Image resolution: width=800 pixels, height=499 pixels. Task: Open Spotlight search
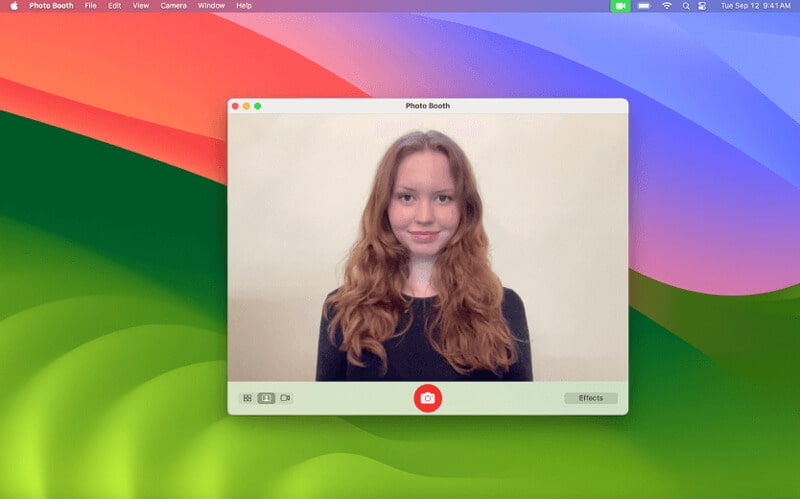(x=686, y=6)
